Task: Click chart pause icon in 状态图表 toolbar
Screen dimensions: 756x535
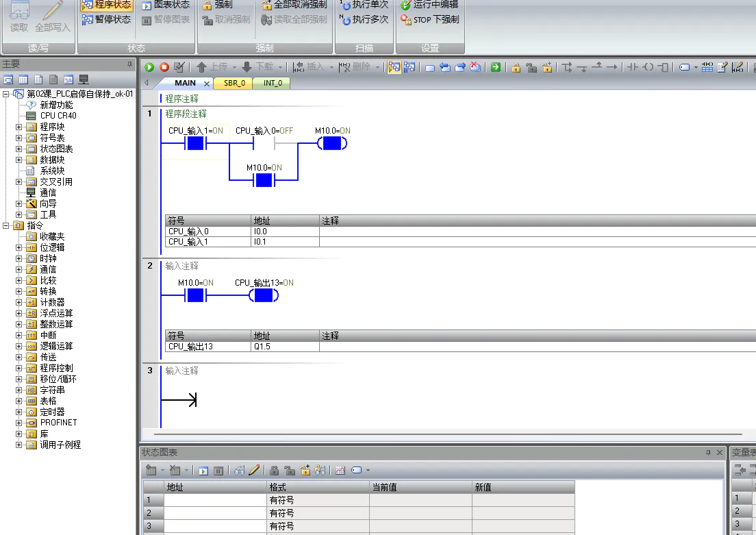Action: (218, 471)
